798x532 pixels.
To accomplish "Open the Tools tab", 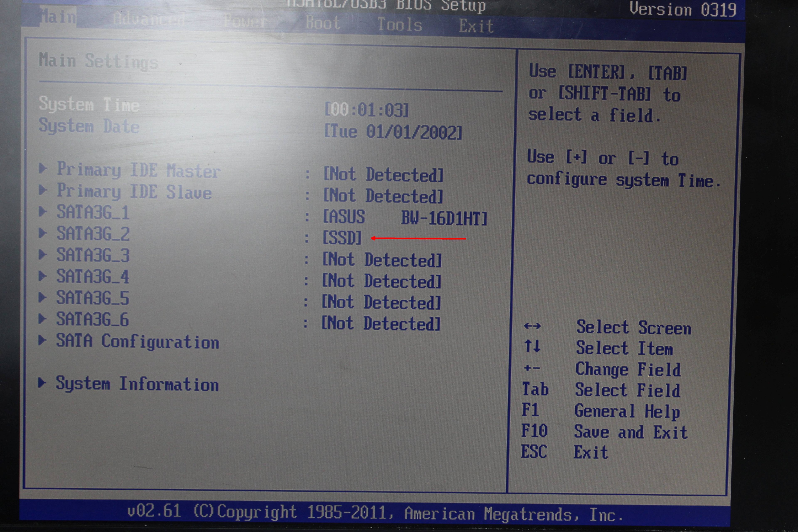I will click(400, 25).
